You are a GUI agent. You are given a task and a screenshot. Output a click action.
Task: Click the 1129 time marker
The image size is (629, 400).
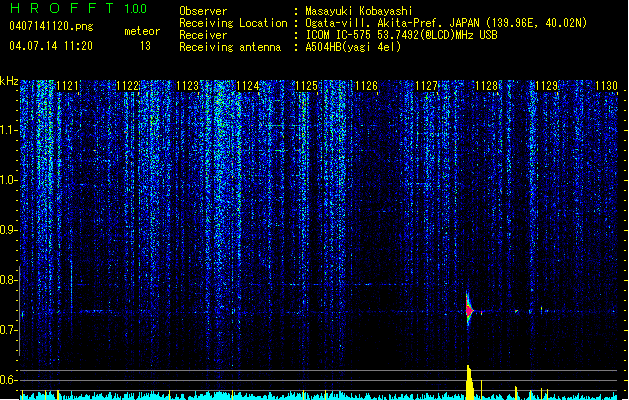pyautogui.click(x=546, y=86)
